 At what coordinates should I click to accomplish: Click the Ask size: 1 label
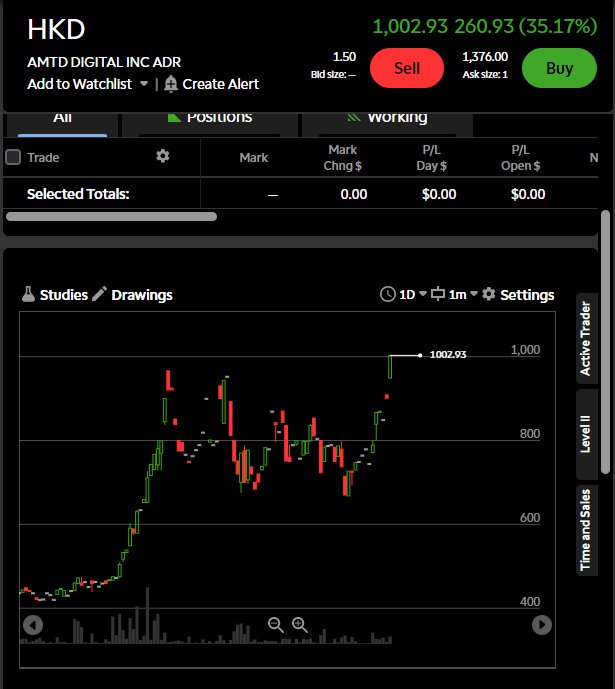click(485, 74)
